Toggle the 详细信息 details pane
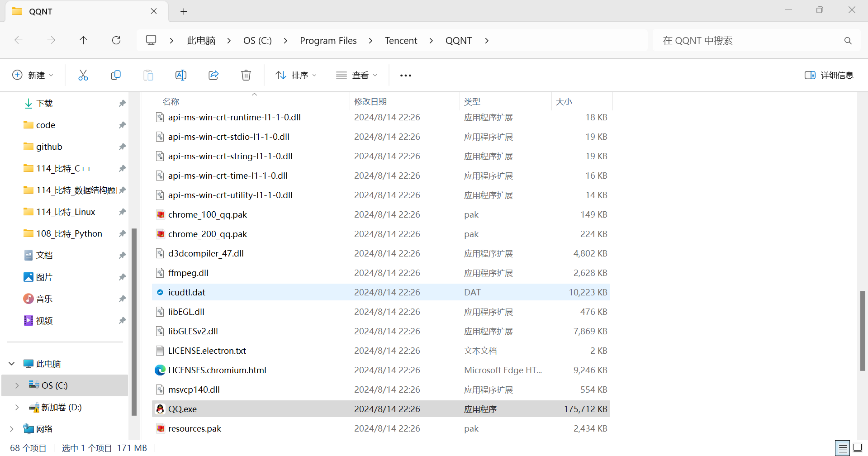Viewport: 868px width, 456px height. pyautogui.click(x=829, y=75)
